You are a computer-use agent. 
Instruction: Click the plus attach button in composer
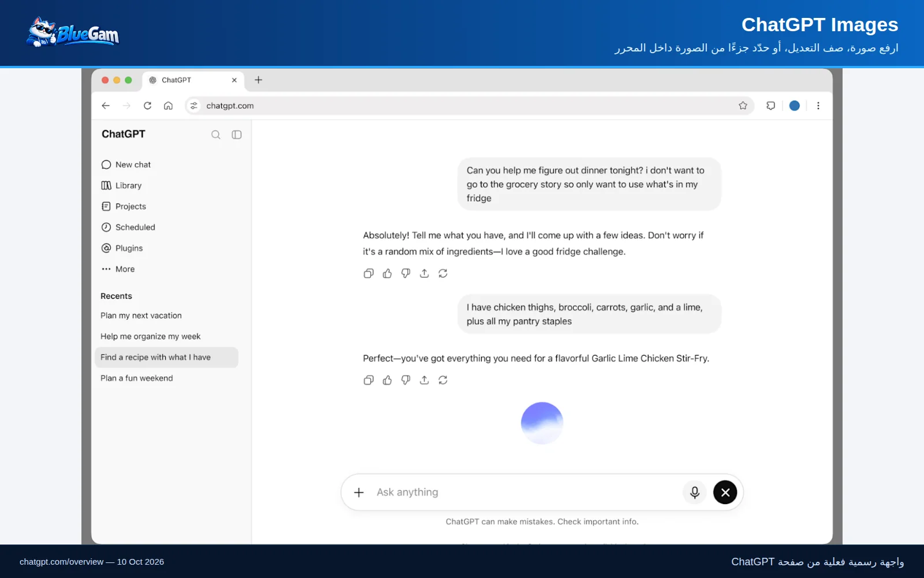click(359, 492)
